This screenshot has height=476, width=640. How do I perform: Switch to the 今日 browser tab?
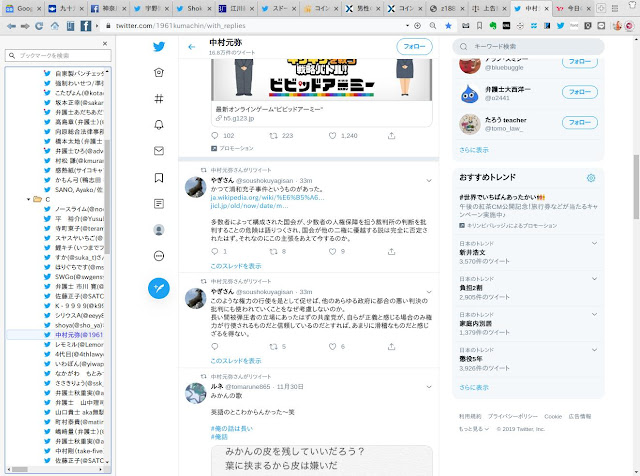[573, 8]
